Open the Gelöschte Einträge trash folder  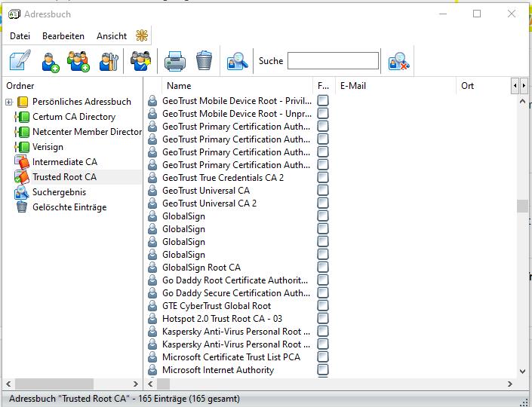click(x=69, y=207)
